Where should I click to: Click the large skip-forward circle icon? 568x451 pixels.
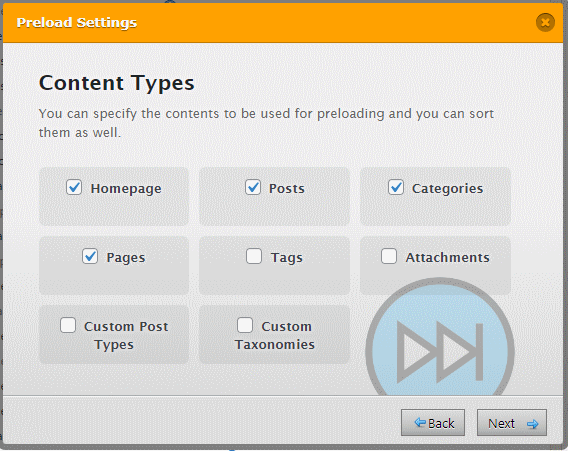440,337
